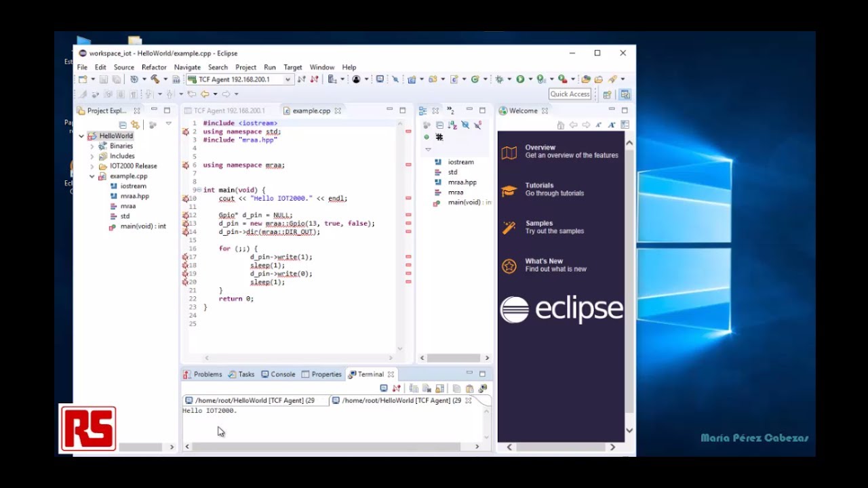Click the Back navigation arrow icon
Viewport: 868px width, 488px height.
[x=205, y=94]
